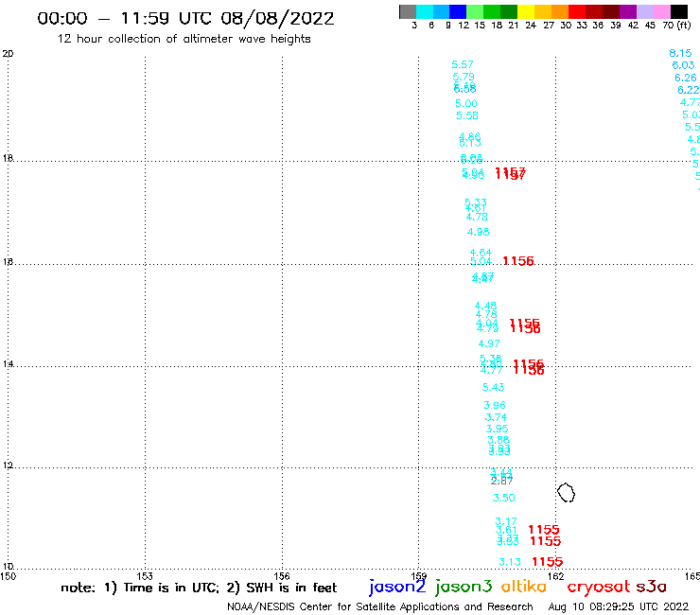Select the data value 5.58
Viewport: 700px width, 615px height.
(467, 115)
